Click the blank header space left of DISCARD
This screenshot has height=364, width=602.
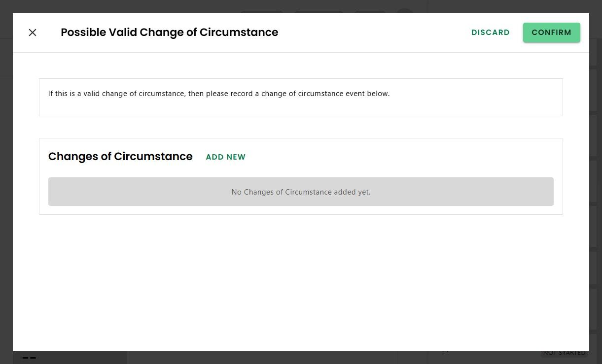tap(375, 33)
